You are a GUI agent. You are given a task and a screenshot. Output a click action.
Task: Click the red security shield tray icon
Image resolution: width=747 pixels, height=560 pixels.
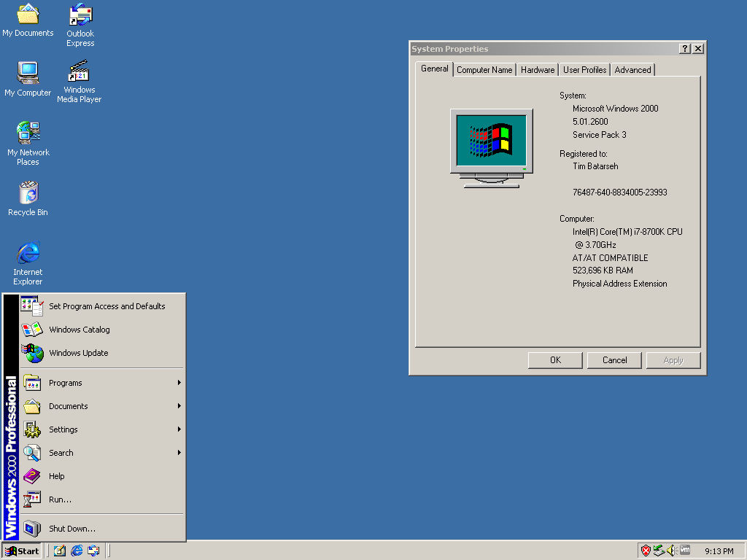[646, 551]
